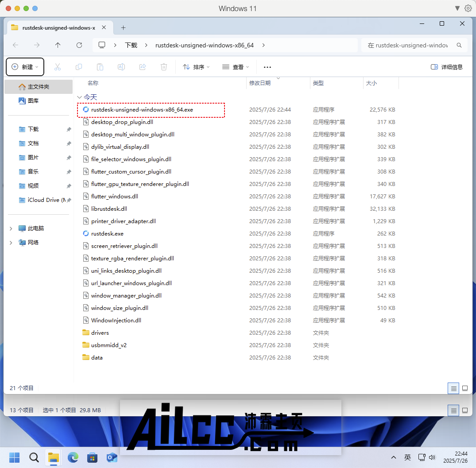
Task: Open the 查看 view dropdown
Action: (236, 67)
